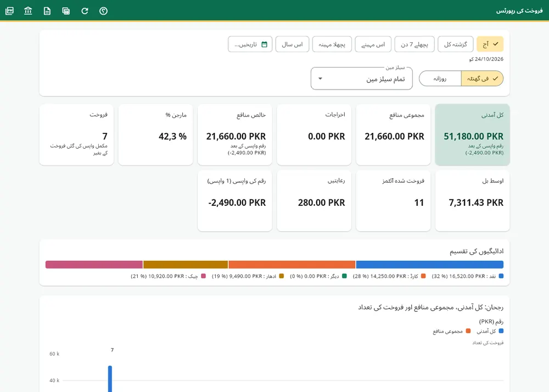
Task: Refresh the report with the reload icon
Action: coord(85,11)
